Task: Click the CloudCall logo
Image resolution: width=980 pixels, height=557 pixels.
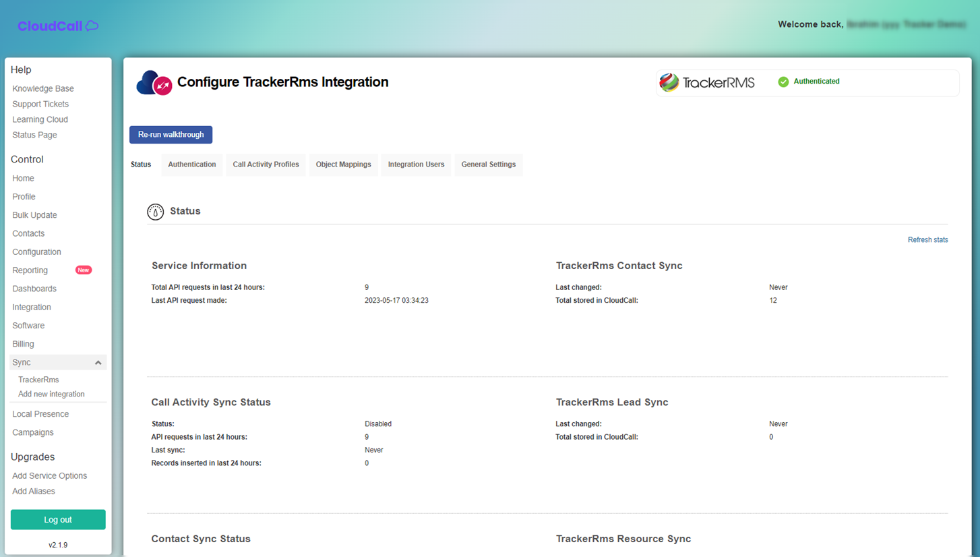Action: 58,26
